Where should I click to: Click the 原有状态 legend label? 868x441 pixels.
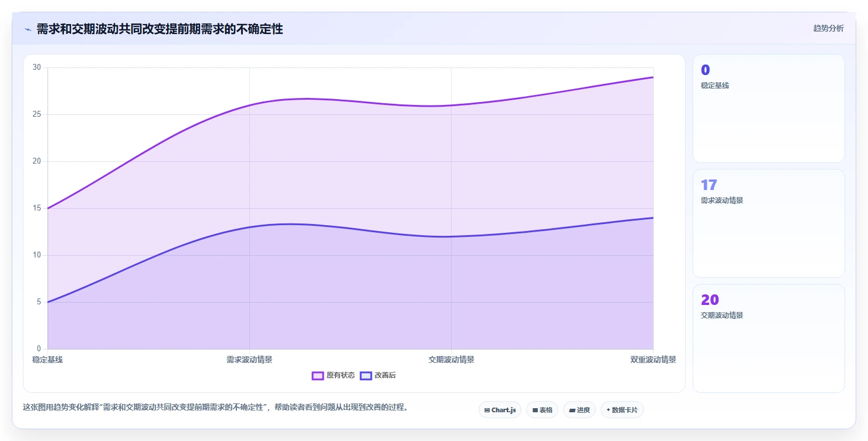coord(341,375)
